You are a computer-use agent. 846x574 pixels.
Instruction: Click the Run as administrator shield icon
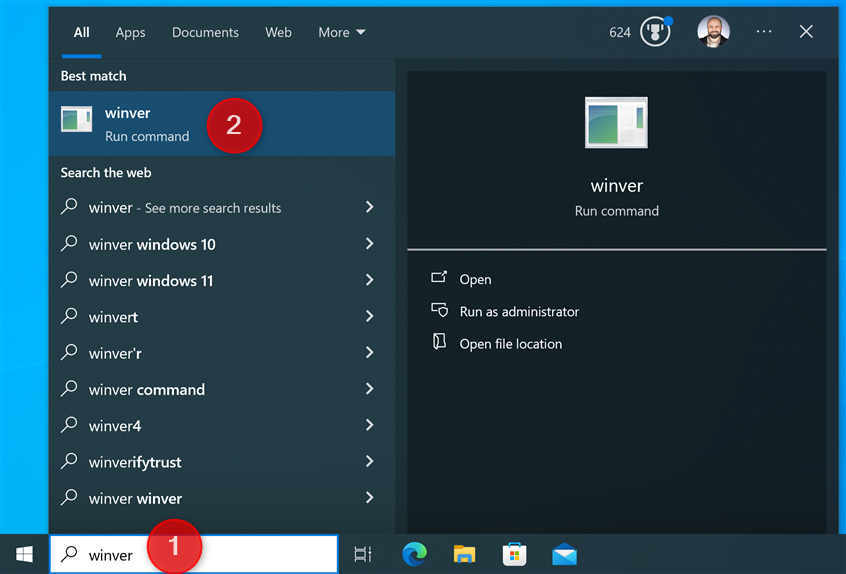click(439, 310)
